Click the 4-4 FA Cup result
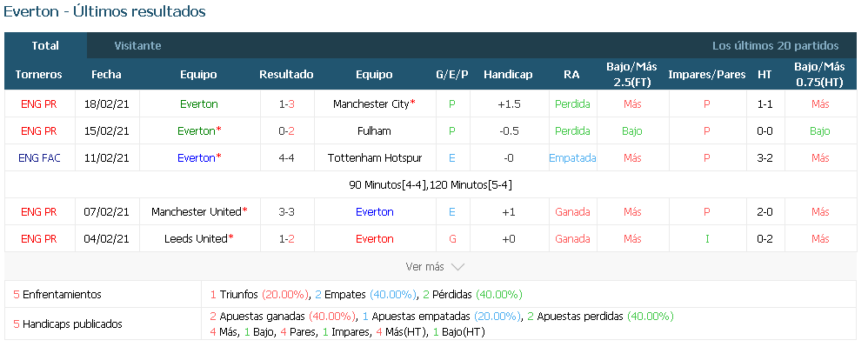 click(286, 158)
